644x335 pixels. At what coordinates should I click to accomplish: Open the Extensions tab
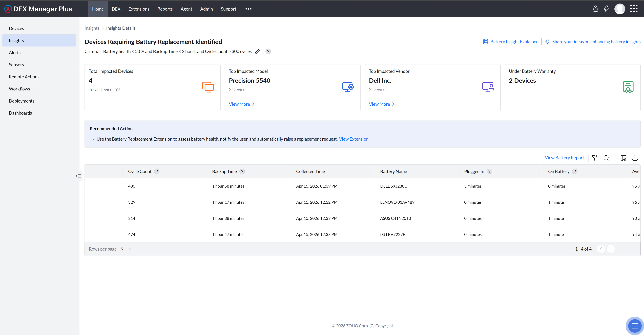(x=139, y=9)
